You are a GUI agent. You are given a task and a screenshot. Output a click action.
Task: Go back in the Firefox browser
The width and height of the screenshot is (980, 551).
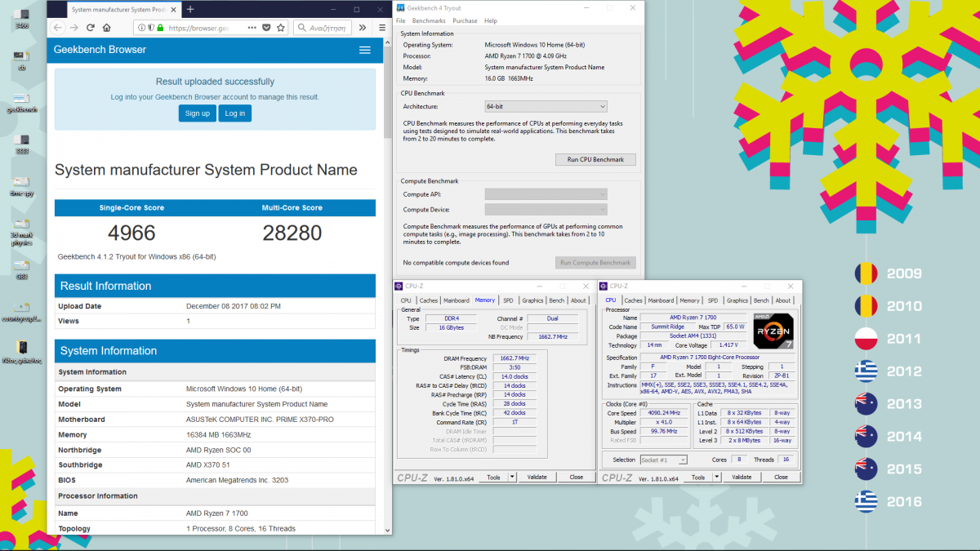pyautogui.click(x=58, y=27)
